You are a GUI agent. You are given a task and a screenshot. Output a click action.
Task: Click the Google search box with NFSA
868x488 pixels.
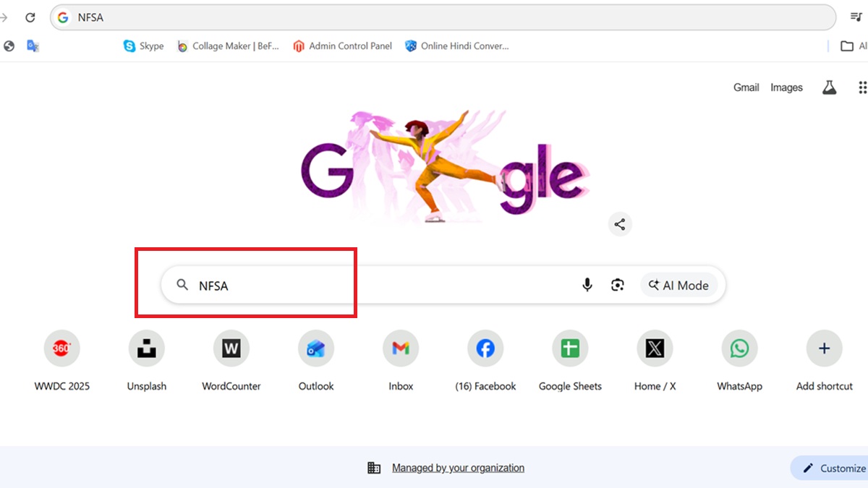point(376,286)
